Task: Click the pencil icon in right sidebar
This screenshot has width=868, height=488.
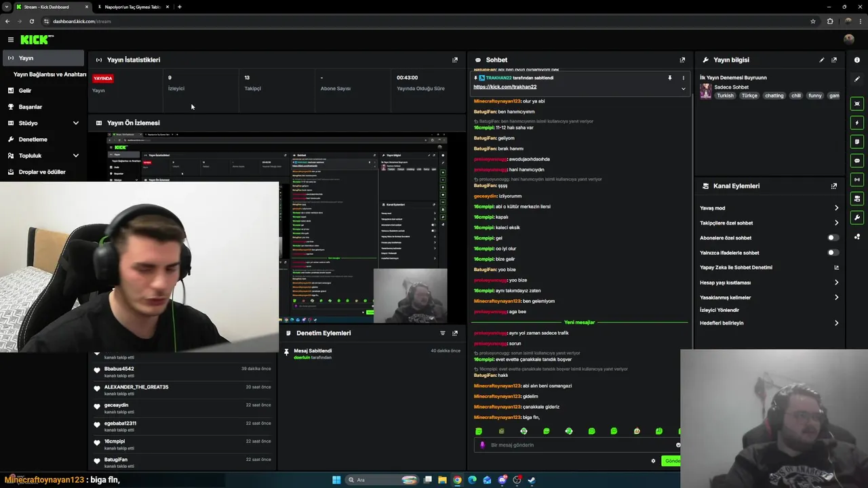Action: (x=857, y=79)
